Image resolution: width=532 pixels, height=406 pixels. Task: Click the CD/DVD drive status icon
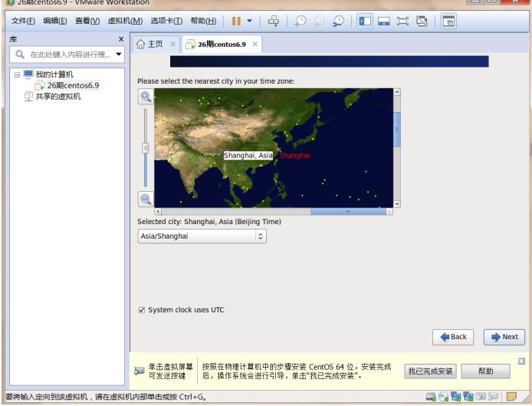pos(443,397)
